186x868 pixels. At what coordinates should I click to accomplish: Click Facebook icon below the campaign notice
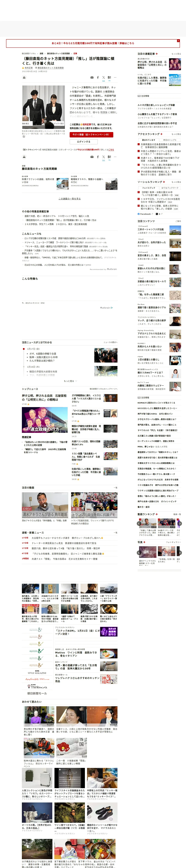point(98,157)
